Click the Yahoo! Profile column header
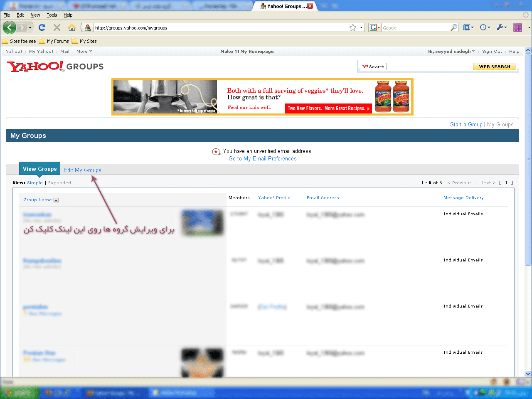The height and width of the screenshot is (399, 532). [x=274, y=198]
